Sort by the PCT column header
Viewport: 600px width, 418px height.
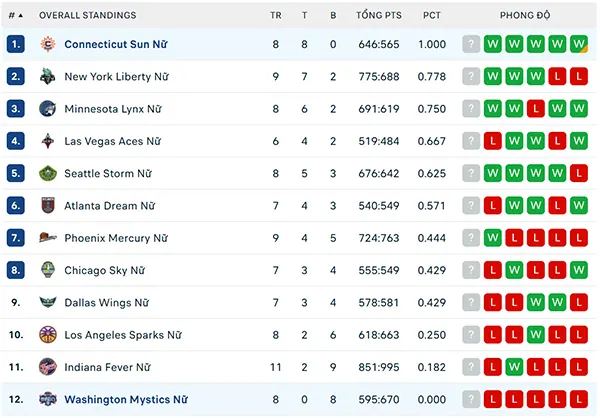432,15
